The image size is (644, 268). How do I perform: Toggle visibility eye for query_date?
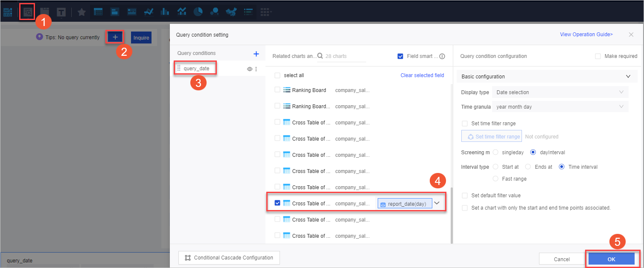tap(250, 69)
